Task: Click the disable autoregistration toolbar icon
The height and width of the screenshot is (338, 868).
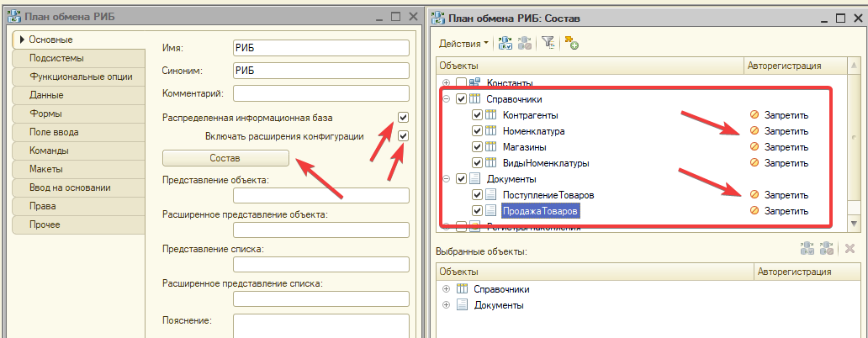Action: click(525, 42)
